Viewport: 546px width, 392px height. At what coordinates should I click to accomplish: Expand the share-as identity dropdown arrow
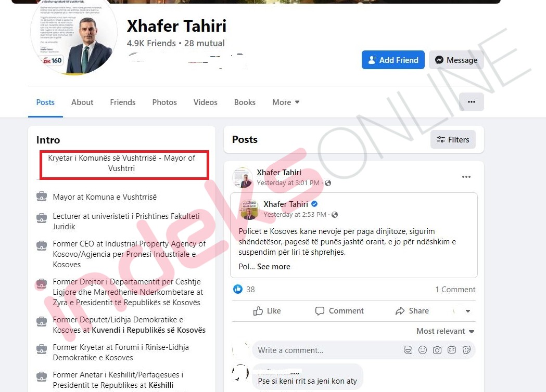(467, 311)
